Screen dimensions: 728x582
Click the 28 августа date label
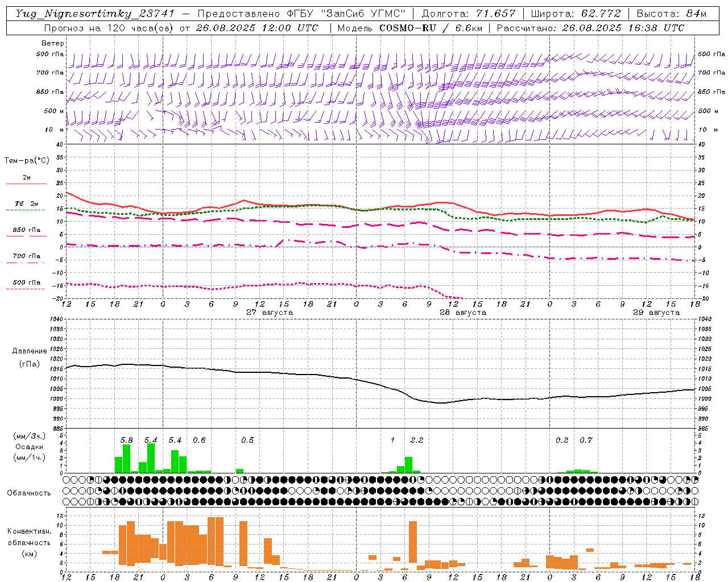tap(463, 313)
